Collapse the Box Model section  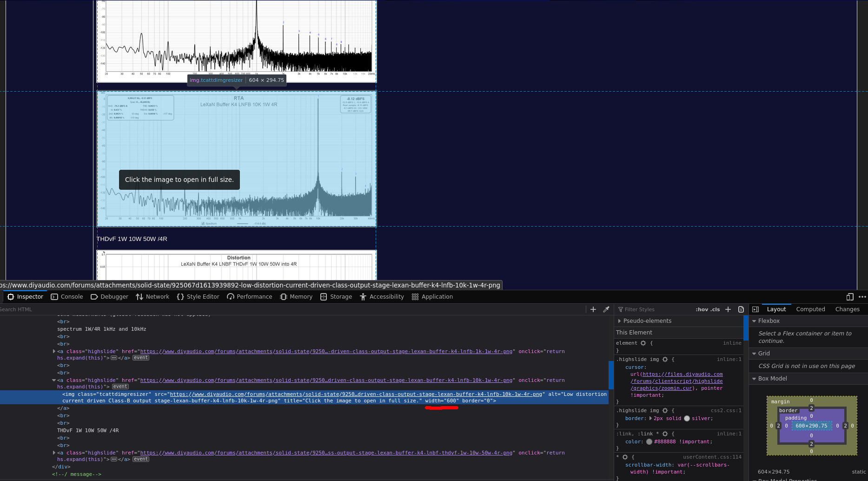click(x=754, y=379)
